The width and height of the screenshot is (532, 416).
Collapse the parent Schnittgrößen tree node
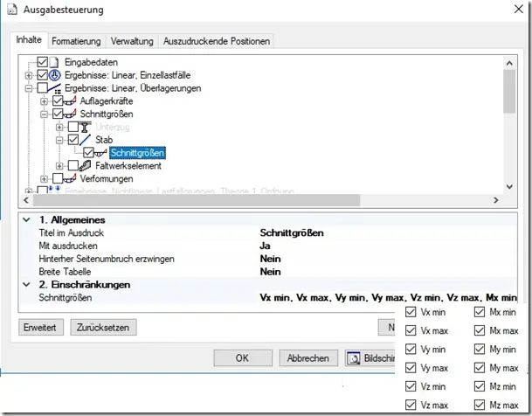pyautogui.click(x=44, y=114)
